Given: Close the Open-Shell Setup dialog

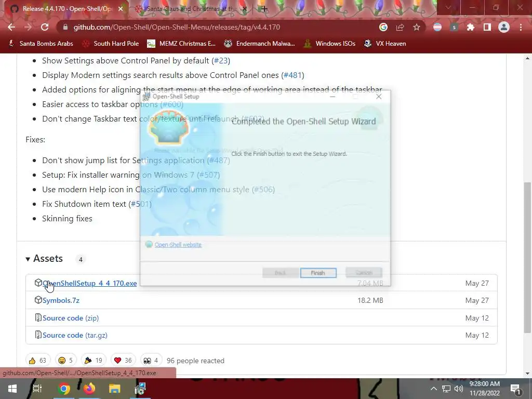Looking at the screenshot, I should (379, 97).
